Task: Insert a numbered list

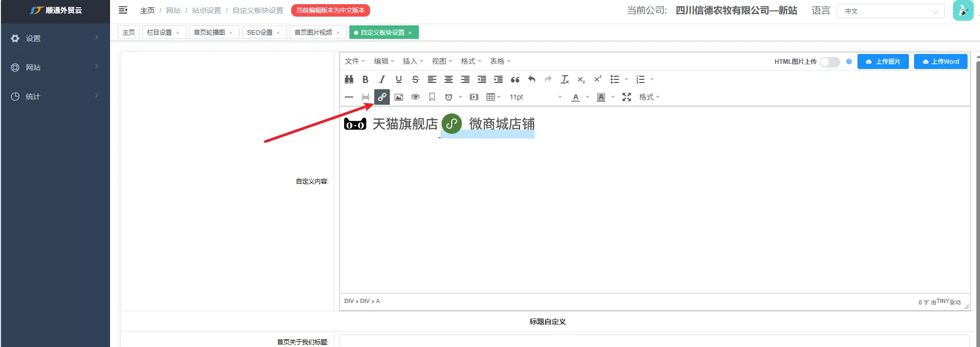Action: coord(641,79)
